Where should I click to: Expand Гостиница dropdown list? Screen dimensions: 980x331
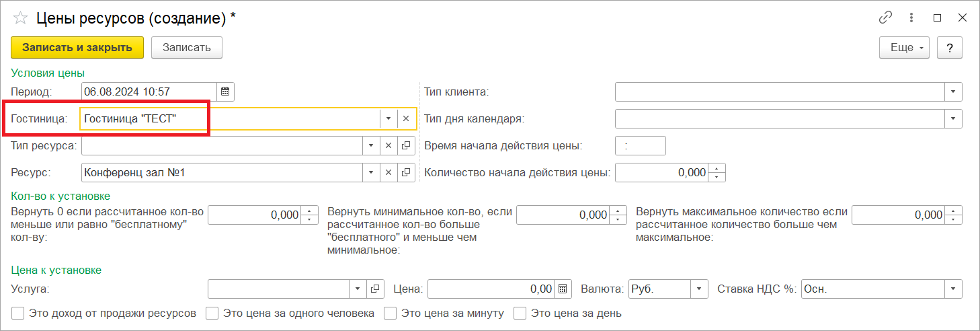click(x=389, y=118)
